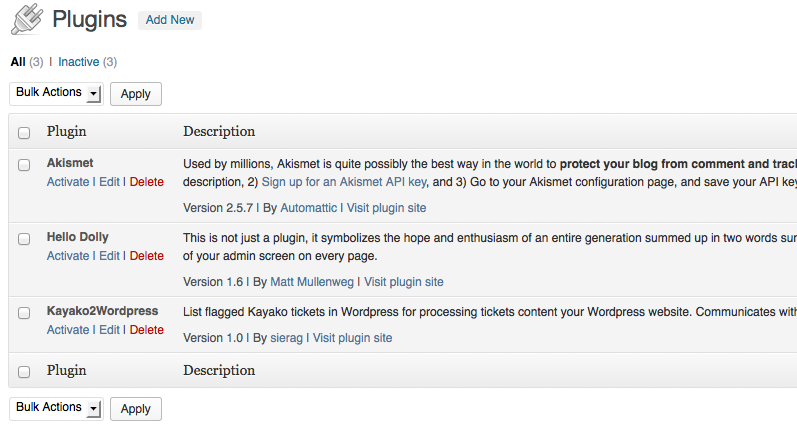Click the Akismet plugin name
The width and height of the screenshot is (797, 445).
click(70, 163)
